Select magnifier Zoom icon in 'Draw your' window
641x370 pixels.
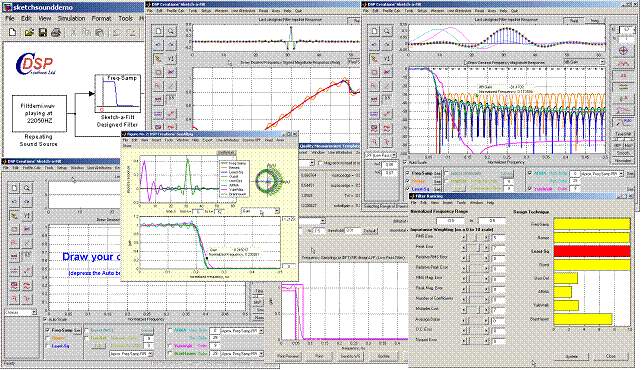(x=27, y=188)
